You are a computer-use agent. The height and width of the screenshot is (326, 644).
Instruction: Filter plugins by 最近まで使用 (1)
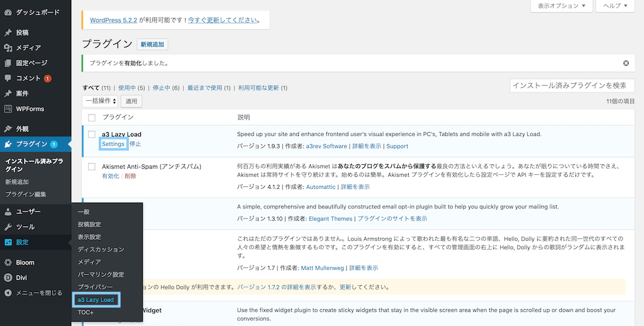pyautogui.click(x=209, y=87)
